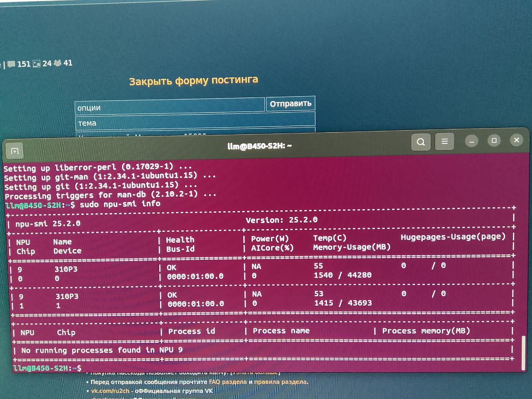Click memory usage "1540 / 44280"
This screenshot has height=399, width=532.
coord(343,275)
